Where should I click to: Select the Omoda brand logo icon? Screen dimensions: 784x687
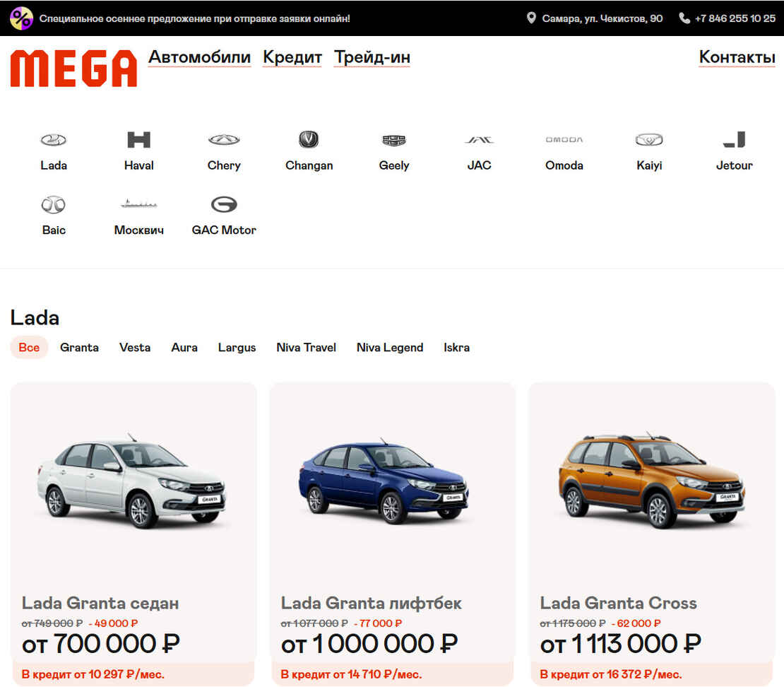[564, 140]
